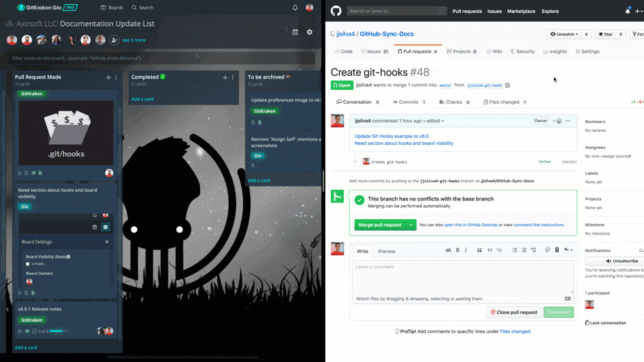Apply italic formatting in comment editor

pyautogui.click(x=466, y=250)
